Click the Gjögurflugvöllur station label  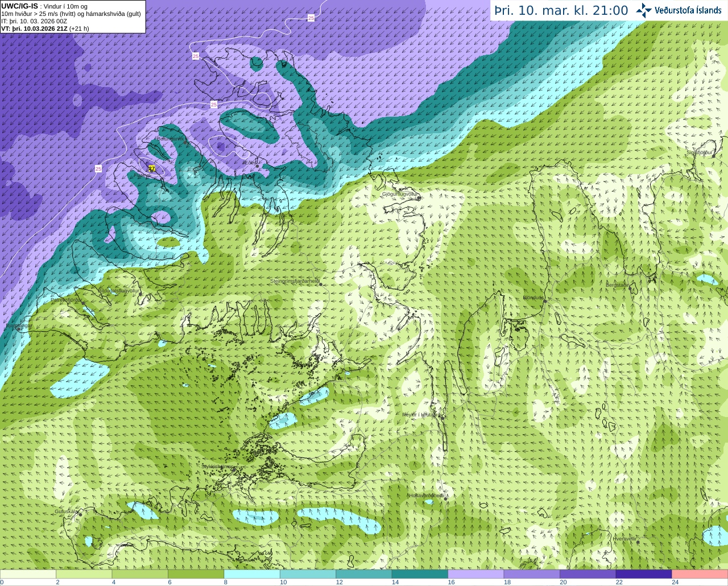400,194
